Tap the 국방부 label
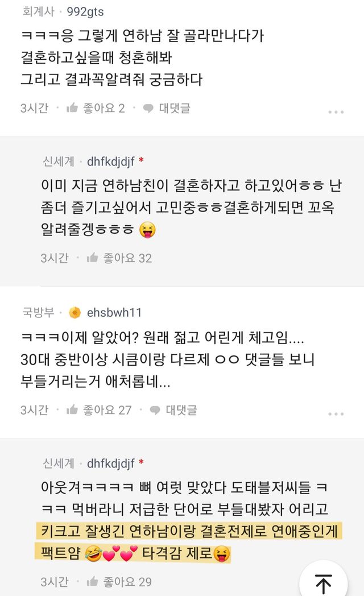The image size is (364, 596). [x=38, y=312]
